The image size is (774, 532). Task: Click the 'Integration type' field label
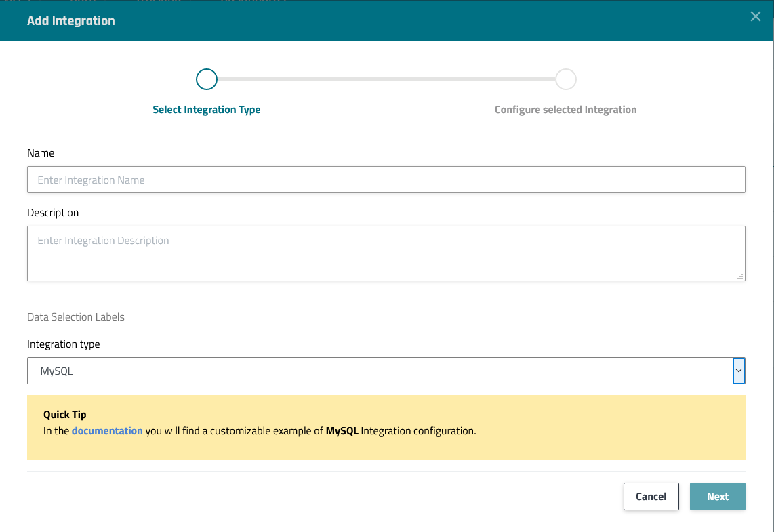click(64, 344)
